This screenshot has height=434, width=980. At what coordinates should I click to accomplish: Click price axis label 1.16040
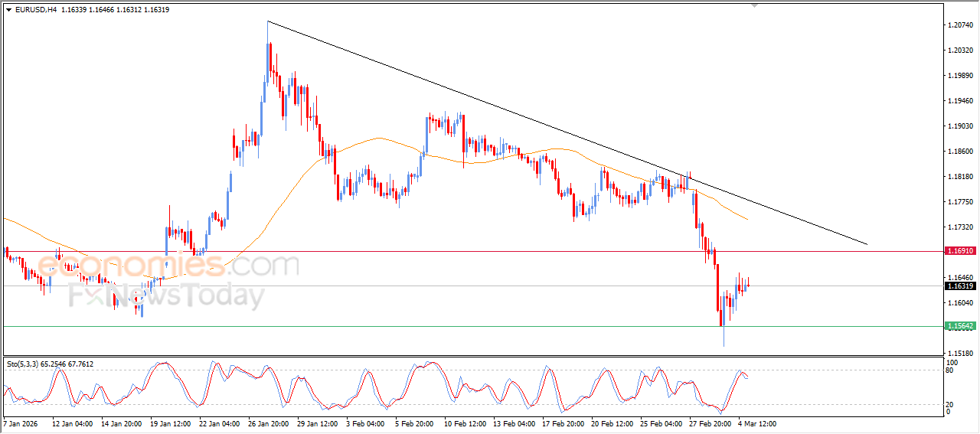(x=960, y=303)
